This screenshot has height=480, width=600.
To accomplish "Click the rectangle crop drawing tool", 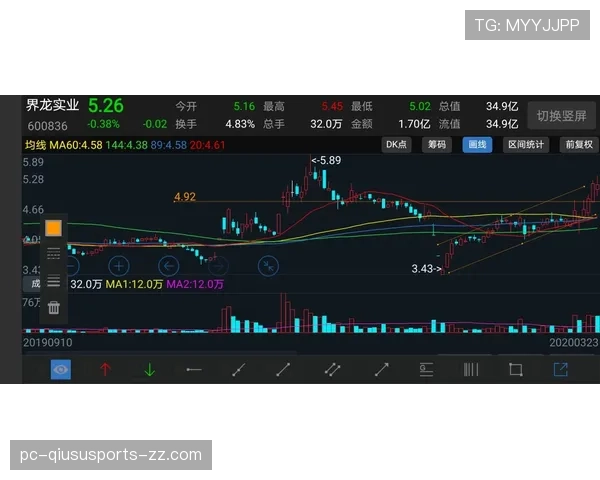I will click(515, 369).
